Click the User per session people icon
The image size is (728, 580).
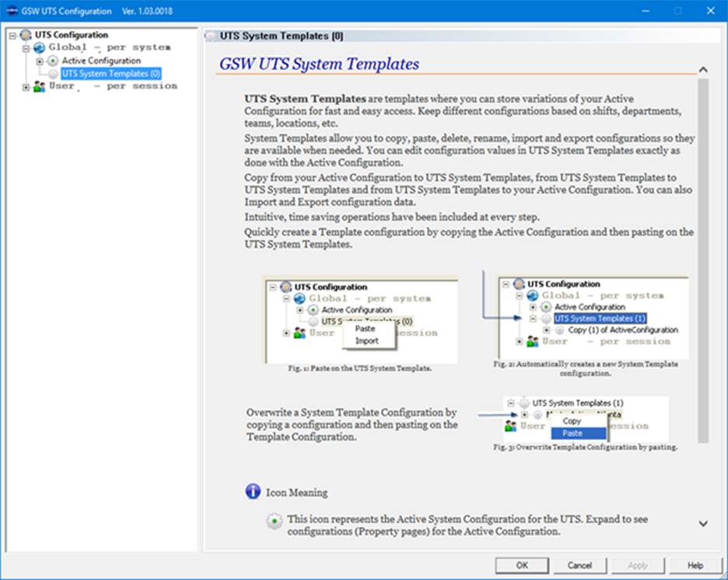(40, 86)
